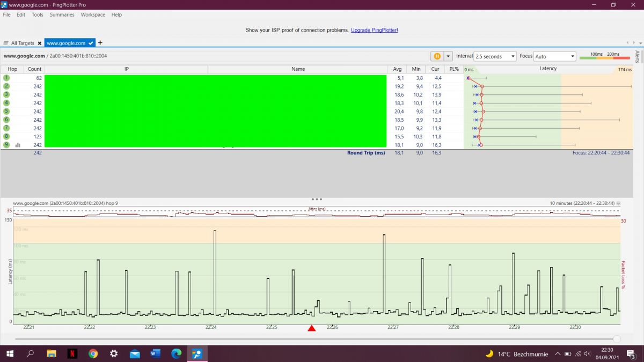Open the Mail app from the taskbar

(135, 353)
